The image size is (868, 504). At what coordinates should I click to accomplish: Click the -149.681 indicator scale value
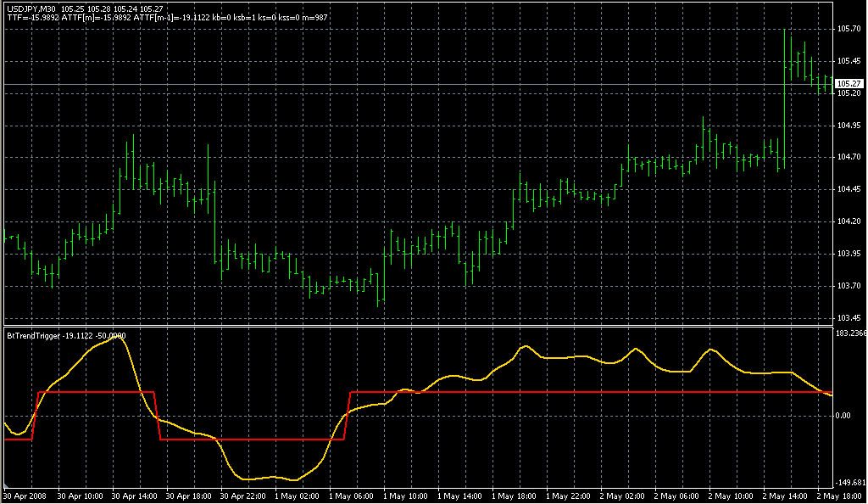[x=850, y=482]
